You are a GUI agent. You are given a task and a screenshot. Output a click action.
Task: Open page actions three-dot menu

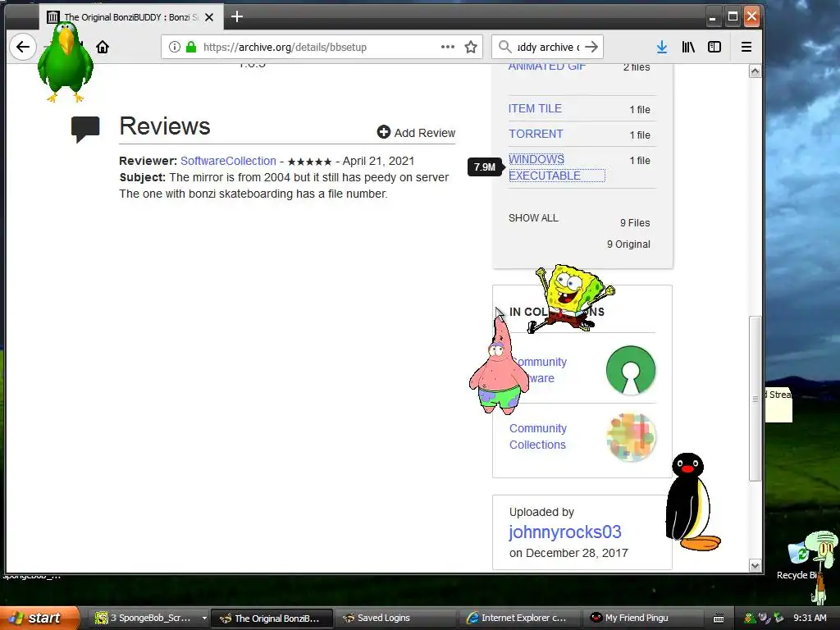pyautogui.click(x=447, y=47)
